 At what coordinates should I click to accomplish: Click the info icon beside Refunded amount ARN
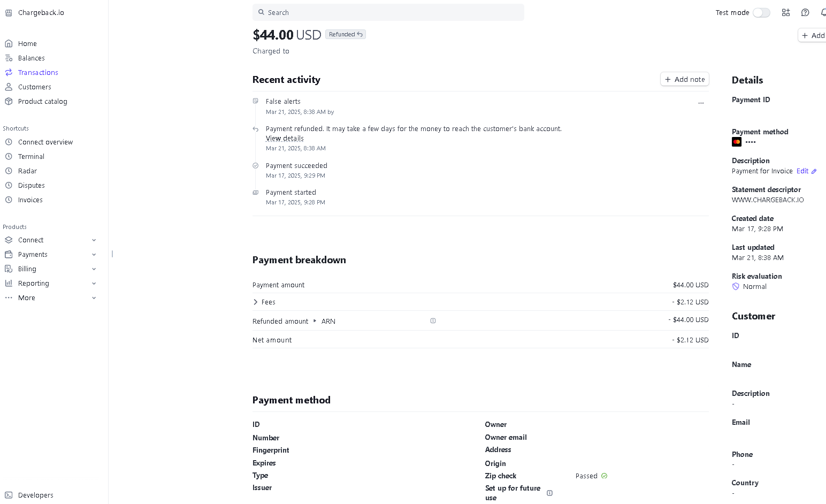[433, 321]
